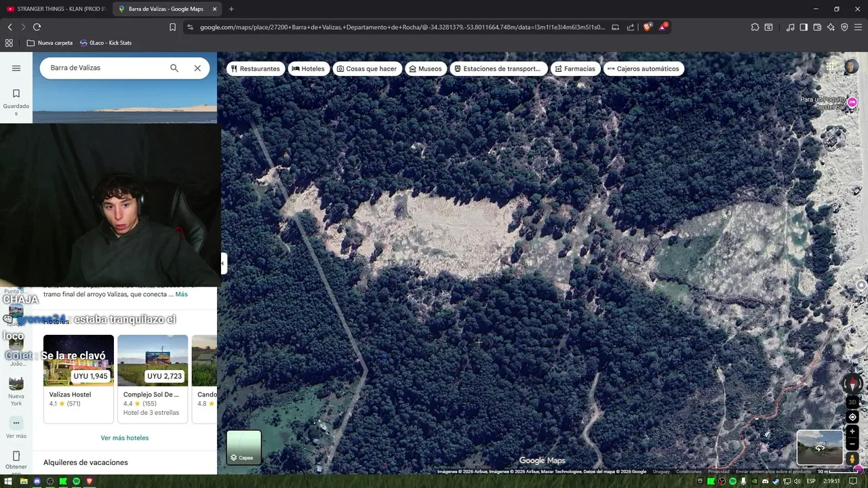Select the Cajeros automáticos chip
868x488 pixels.
click(x=643, y=68)
